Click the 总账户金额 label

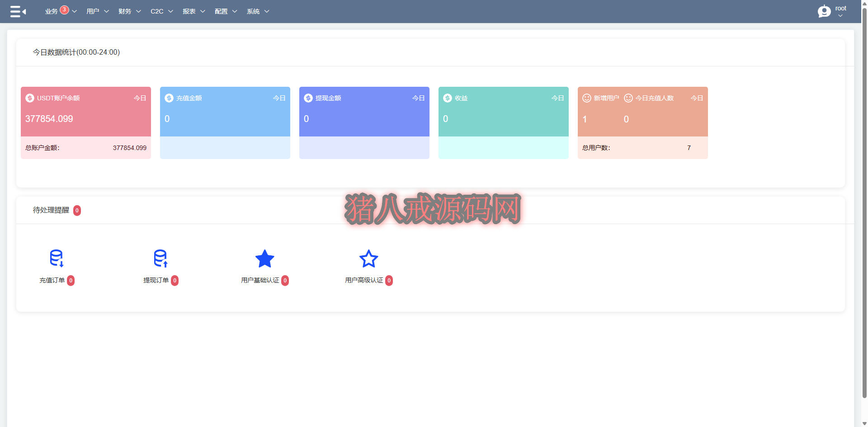(x=42, y=148)
